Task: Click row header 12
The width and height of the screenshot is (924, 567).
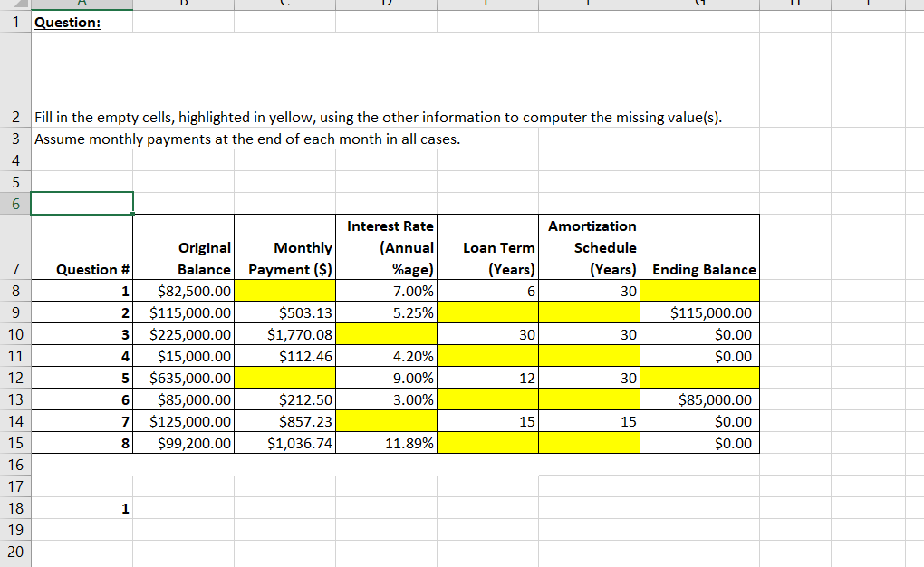Action: click(x=15, y=378)
